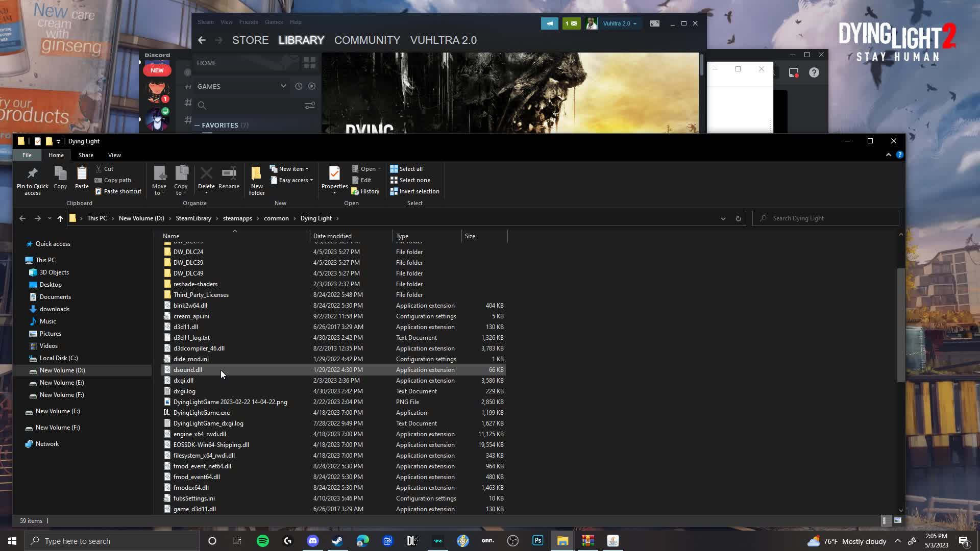This screenshot has width=980, height=551.
Task: Click the History button in the Open group
Action: (x=366, y=191)
